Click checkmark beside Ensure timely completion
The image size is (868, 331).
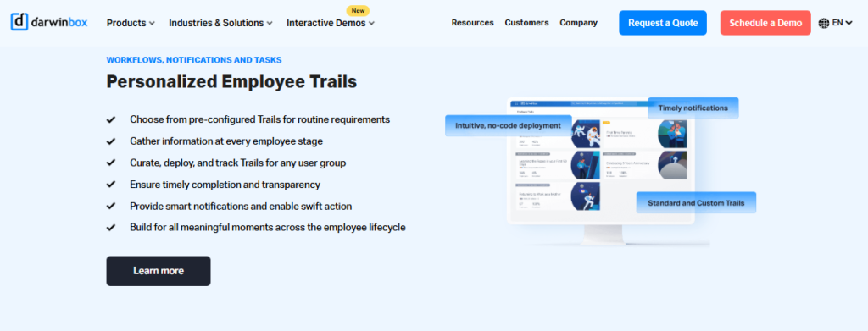click(x=111, y=184)
